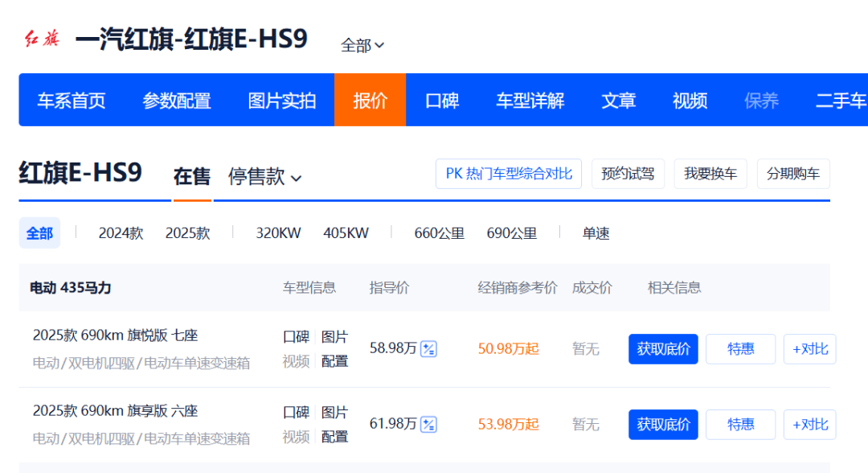Click the 预约试驾 button
This screenshot has height=473, width=868.
click(628, 174)
